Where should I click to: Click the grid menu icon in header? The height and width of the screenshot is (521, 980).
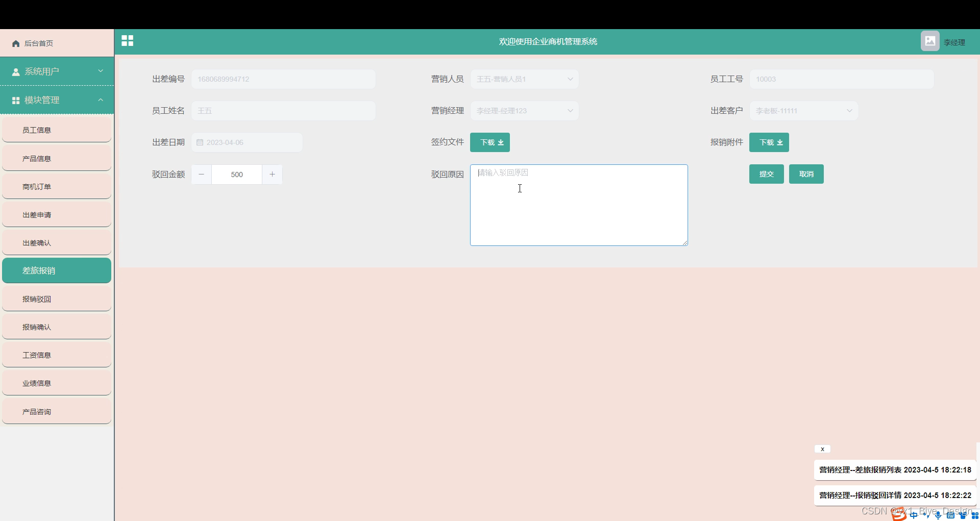128,41
